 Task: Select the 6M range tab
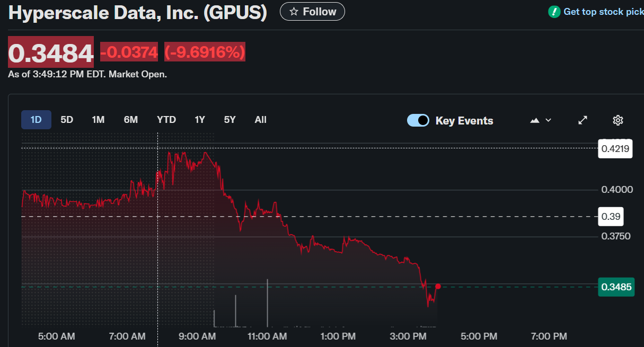tap(131, 120)
